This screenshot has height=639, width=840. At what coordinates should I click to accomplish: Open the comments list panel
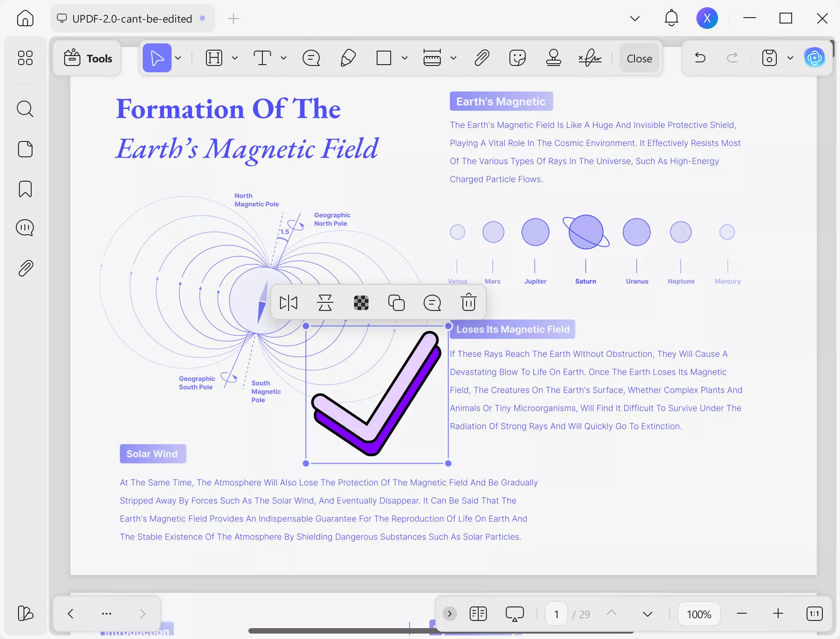25,228
